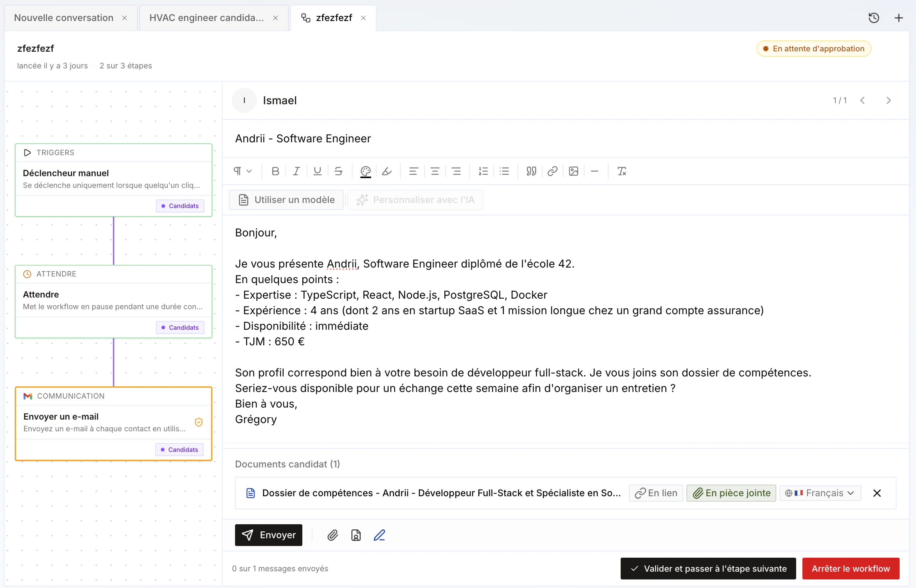
Task: Click Valider et passer à l'étape suivante
Action: click(708, 569)
